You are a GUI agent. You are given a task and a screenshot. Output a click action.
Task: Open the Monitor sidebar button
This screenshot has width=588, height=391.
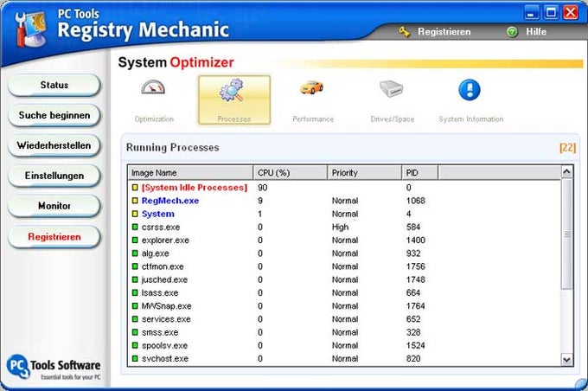coord(54,206)
